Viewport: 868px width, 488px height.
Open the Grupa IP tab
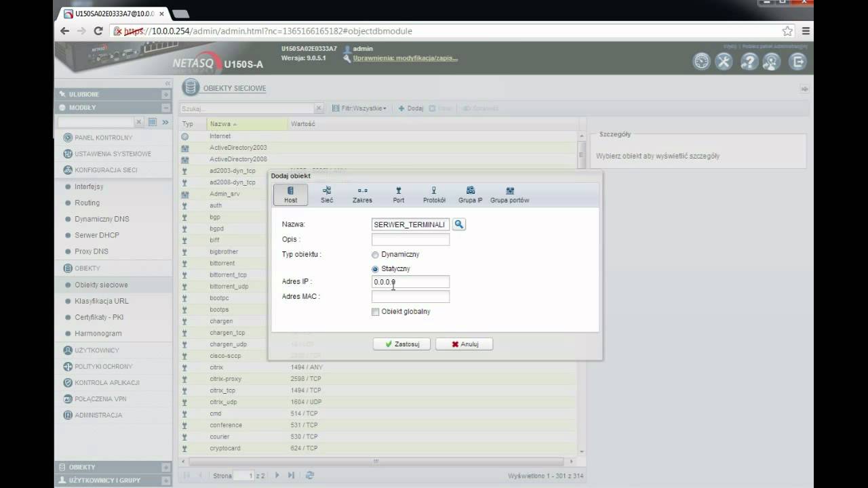click(x=471, y=195)
